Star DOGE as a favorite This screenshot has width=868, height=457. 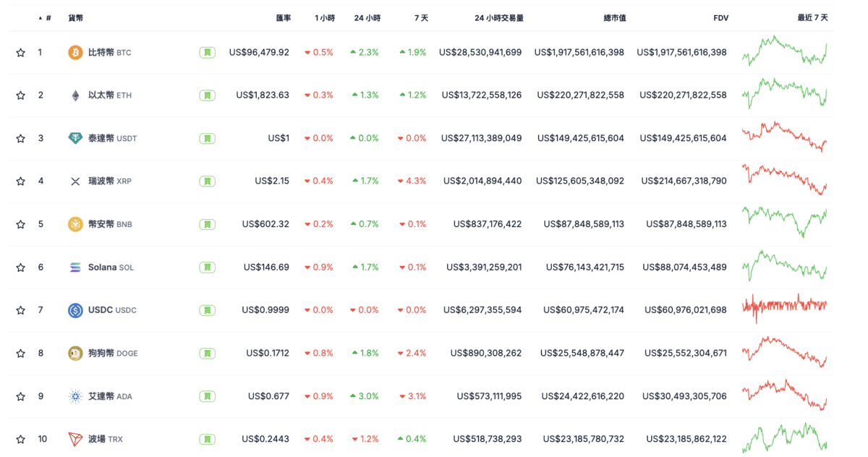tap(21, 353)
